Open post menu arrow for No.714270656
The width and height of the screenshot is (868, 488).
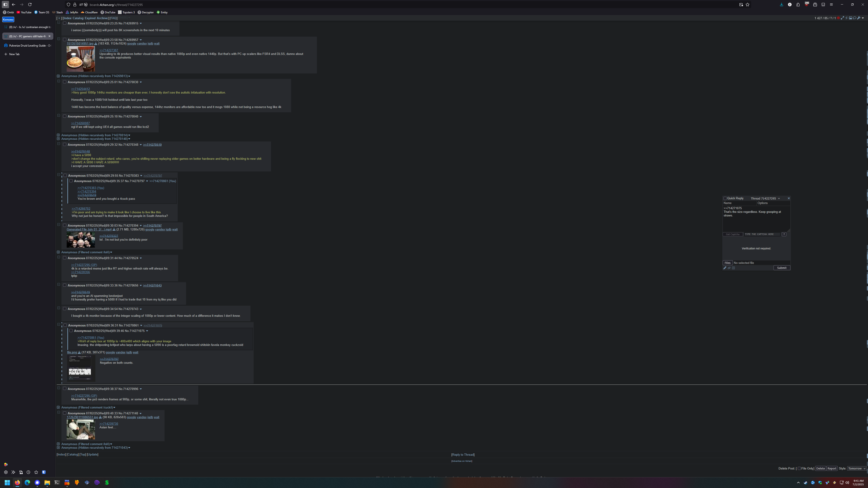[x=141, y=286]
